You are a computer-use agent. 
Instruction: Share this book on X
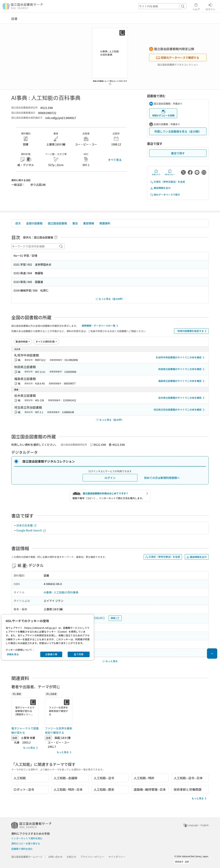pos(183,172)
